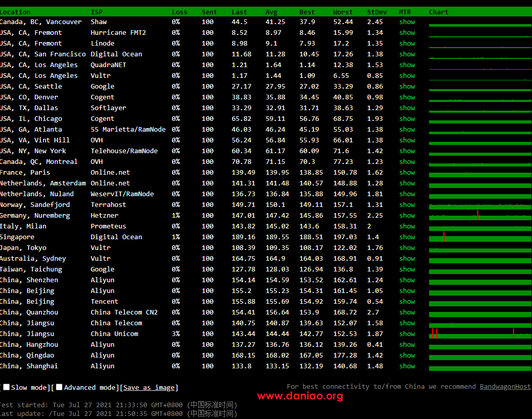Toggle the Slow mode checkbox

pos(6,387)
